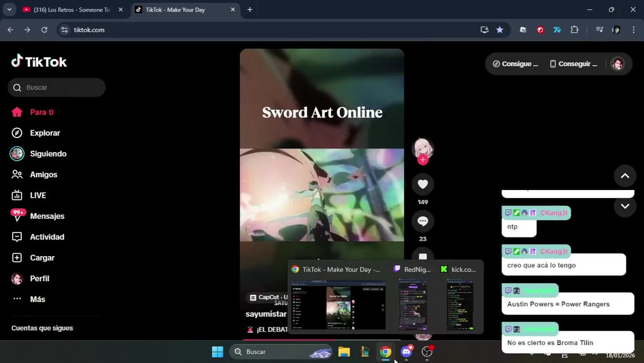644x363 pixels.
Task: Like the video with the heart icon
Action: 423,184
